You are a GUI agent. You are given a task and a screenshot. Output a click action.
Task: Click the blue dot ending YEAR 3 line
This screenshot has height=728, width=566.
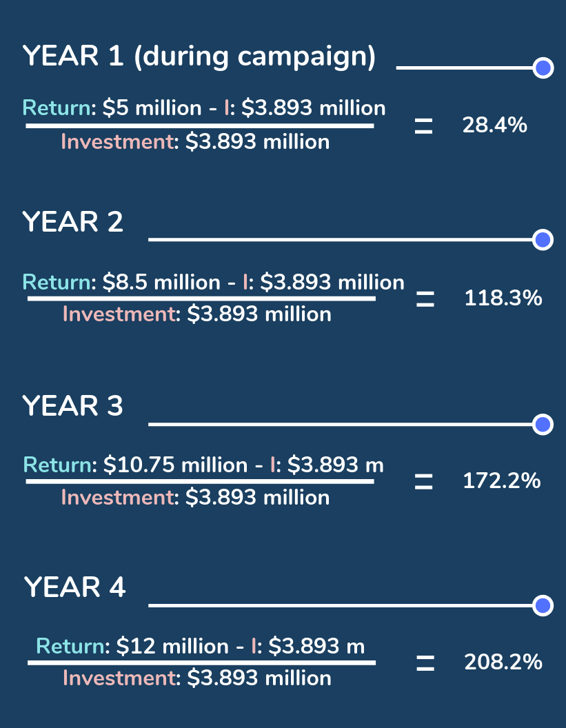[543, 424]
